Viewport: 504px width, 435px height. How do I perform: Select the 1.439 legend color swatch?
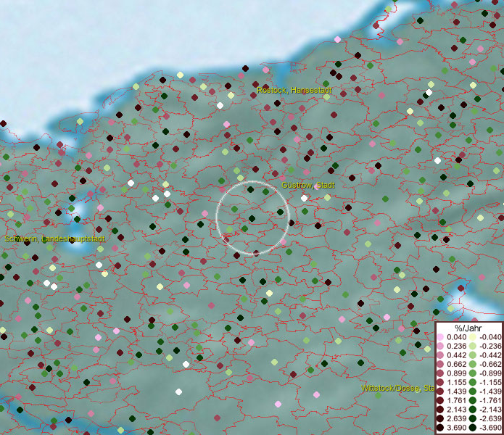tap(440, 391)
